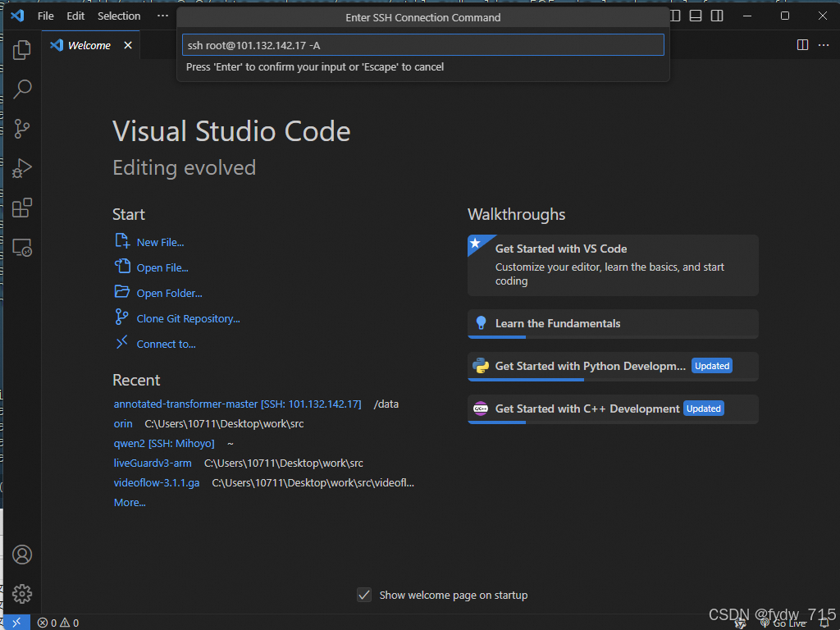Open recent qwen2 SSH Mihoyo project
840x630 pixels.
164,444
